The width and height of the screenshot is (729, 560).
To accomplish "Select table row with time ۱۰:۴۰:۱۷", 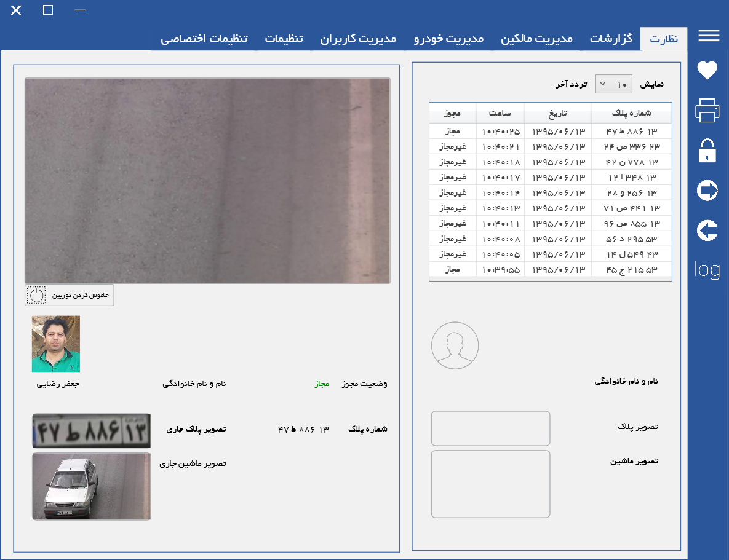I will coord(551,177).
